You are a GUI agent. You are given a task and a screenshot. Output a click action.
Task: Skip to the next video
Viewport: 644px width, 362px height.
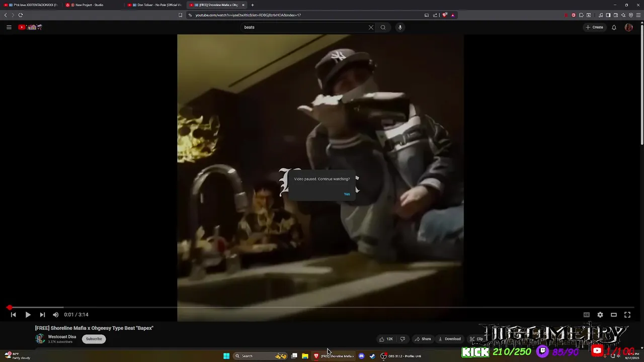[42, 315]
